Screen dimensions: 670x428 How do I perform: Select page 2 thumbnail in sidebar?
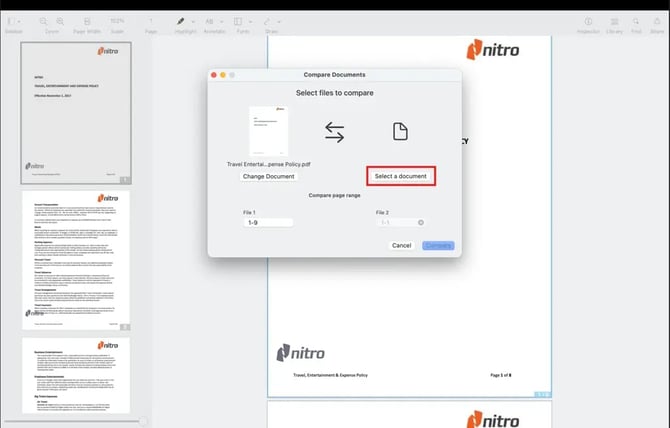(x=76, y=260)
